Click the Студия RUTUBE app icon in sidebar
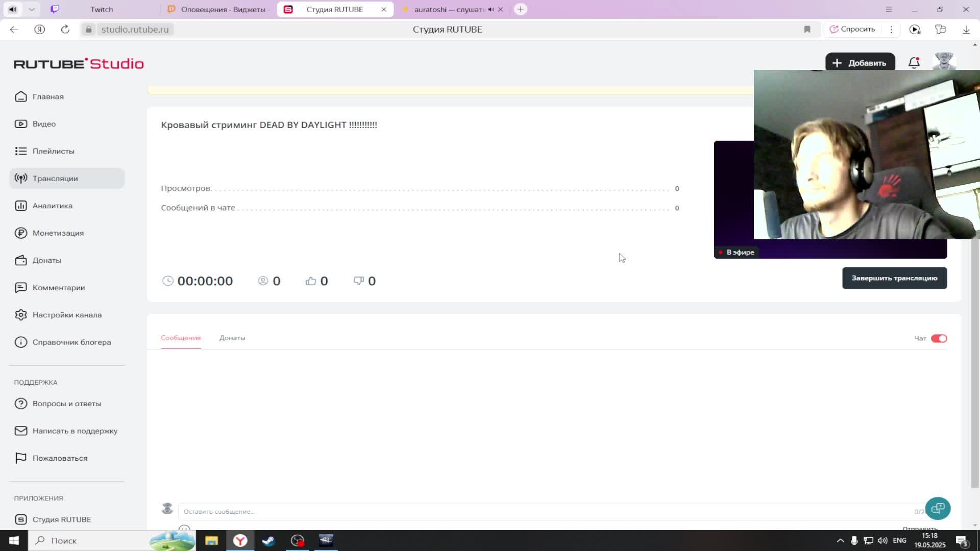Screen dimensions: 980x551 [x=21, y=519]
